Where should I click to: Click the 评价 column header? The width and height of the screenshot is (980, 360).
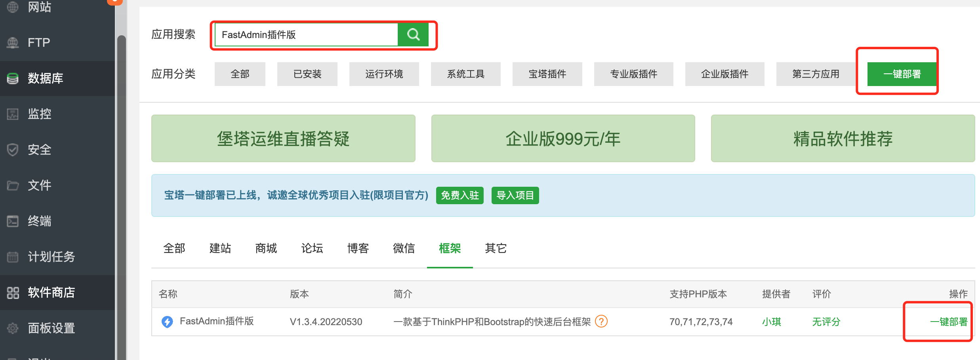tap(822, 294)
